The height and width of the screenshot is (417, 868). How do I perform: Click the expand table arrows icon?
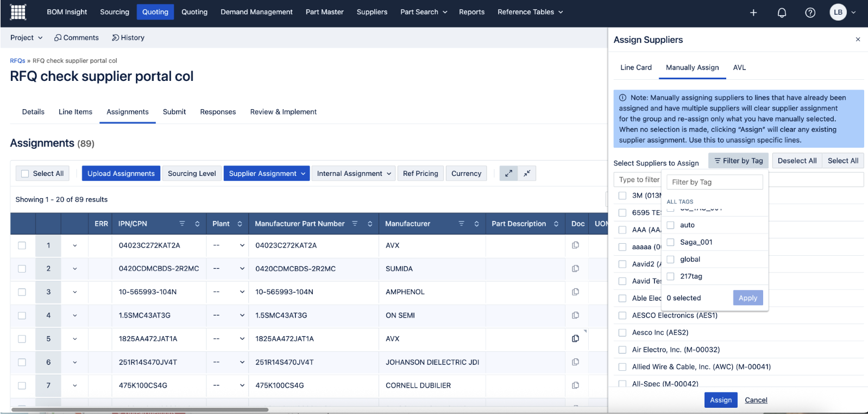click(x=508, y=173)
